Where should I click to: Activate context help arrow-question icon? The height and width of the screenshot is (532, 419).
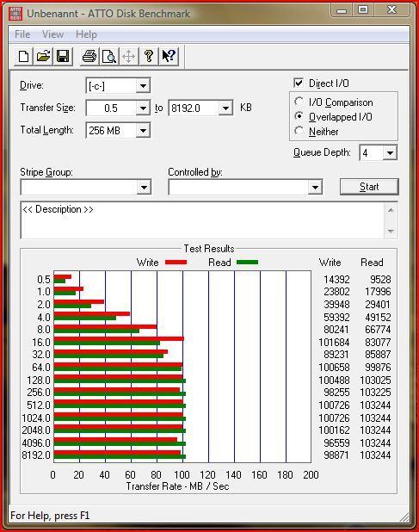pyautogui.click(x=169, y=56)
